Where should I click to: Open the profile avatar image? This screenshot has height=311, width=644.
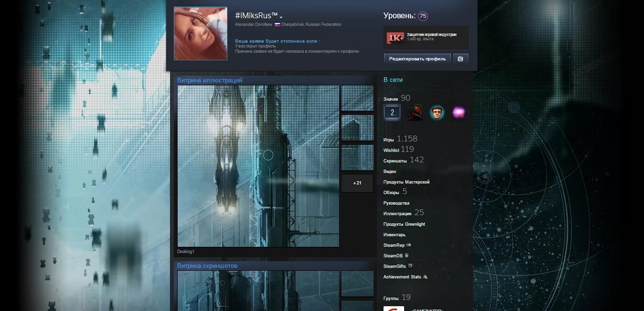click(x=201, y=34)
